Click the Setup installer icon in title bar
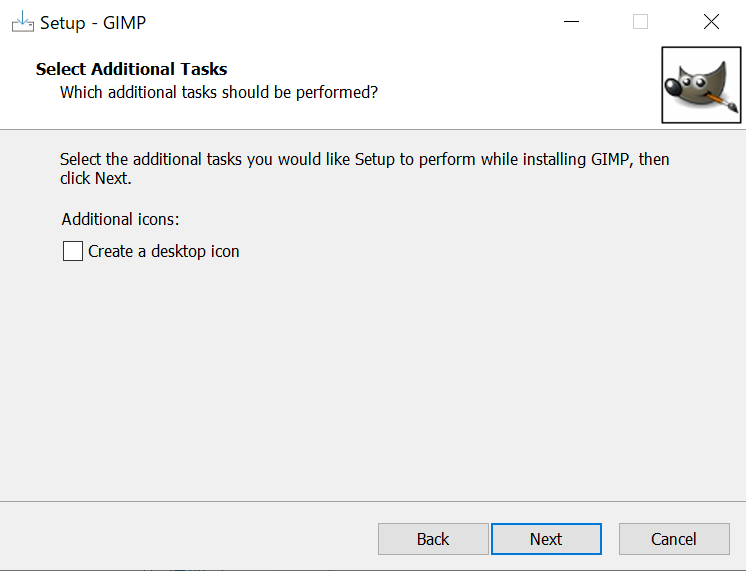Viewport: 746px width, 571px height. pyautogui.click(x=22, y=22)
